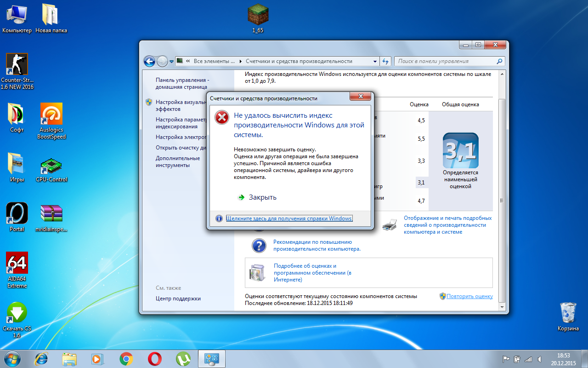Open uTorrent from taskbar
Viewport: 588px width, 368px height.
[183, 359]
